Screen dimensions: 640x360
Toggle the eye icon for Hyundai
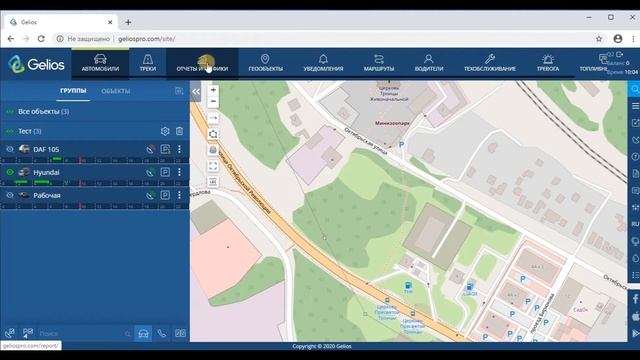10,172
